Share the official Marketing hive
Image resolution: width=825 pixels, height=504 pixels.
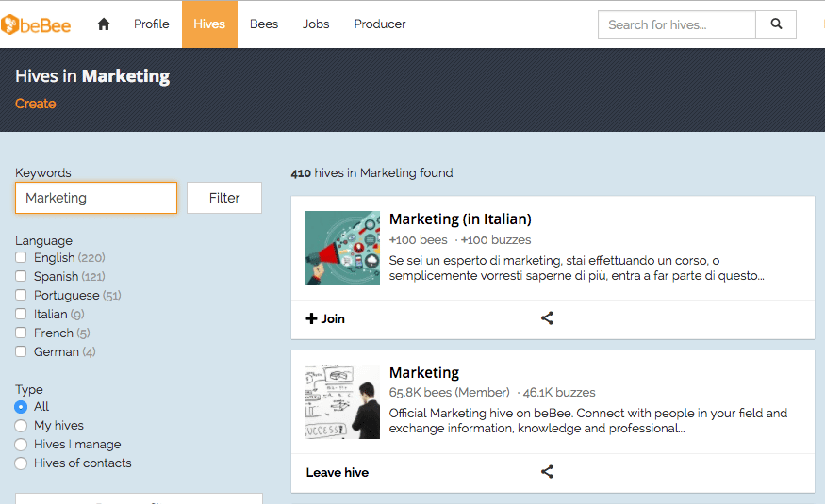[547, 472]
